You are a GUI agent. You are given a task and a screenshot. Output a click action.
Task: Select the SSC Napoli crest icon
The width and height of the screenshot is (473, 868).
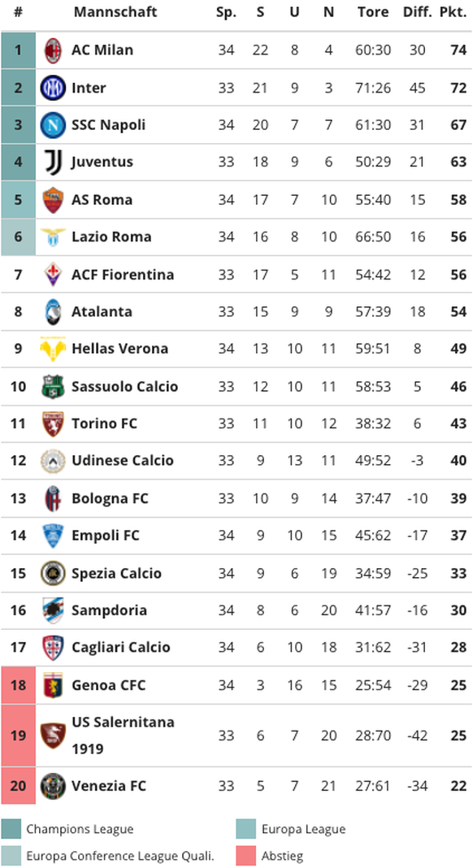tap(53, 124)
